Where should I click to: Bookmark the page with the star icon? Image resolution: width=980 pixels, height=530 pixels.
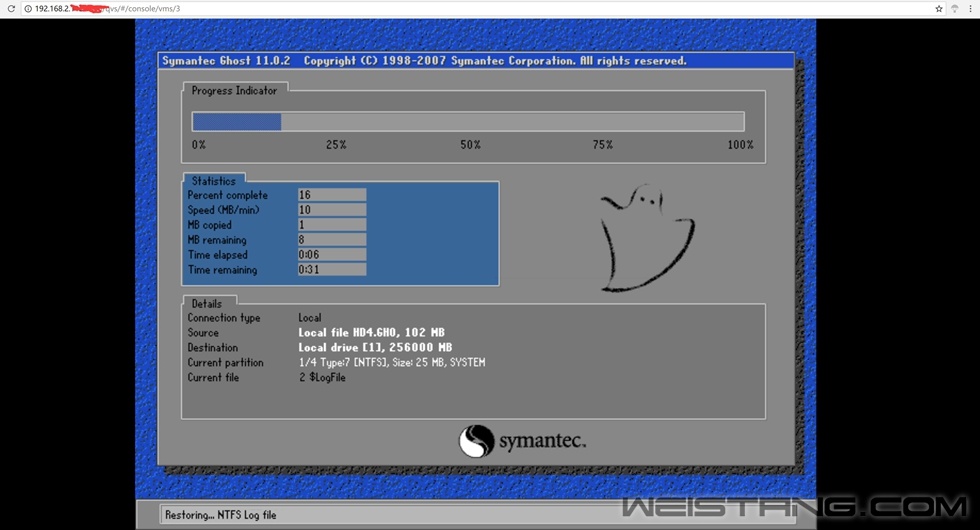(939, 9)
